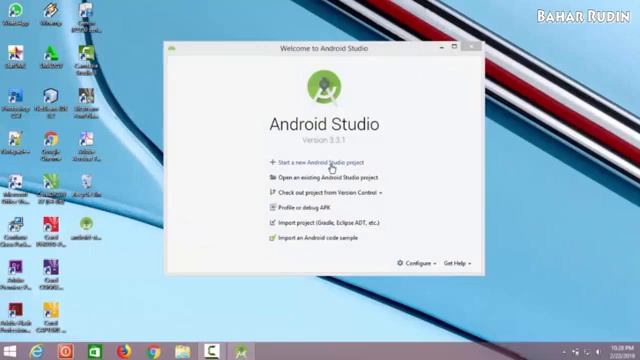This screenshot has width=640, height=360.
Task: Select the Microsoft Office desktop shortcut
Action: point(16,189)
